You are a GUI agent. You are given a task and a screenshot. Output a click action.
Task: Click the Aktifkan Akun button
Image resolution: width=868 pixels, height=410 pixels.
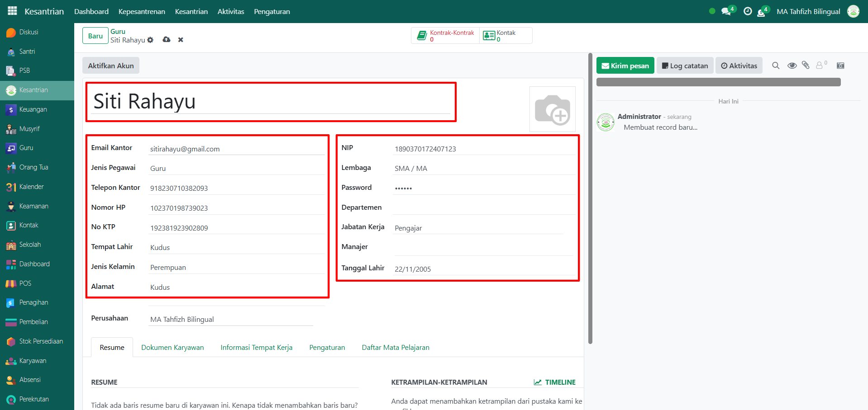point(111,66)
